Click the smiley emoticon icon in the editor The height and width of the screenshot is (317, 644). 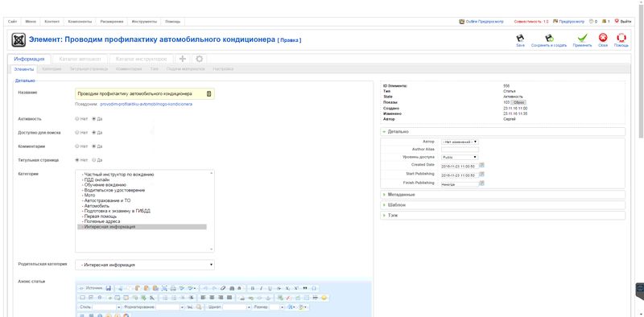point(324,298)
